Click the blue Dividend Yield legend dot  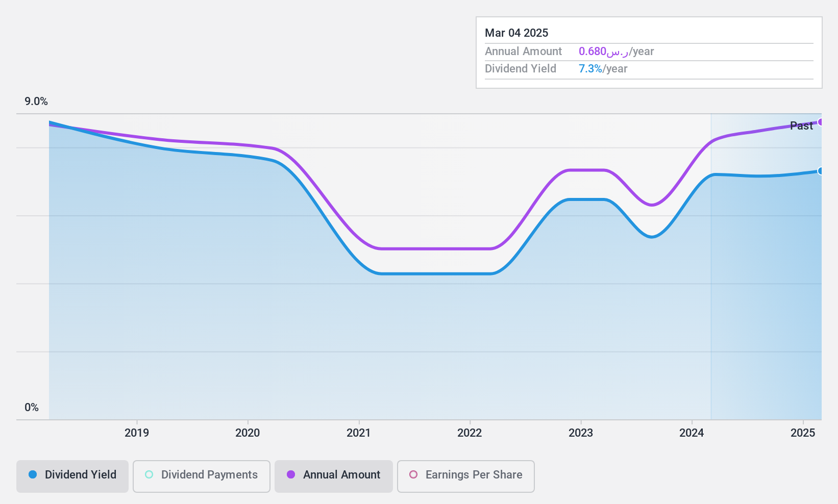click(33, 474)
